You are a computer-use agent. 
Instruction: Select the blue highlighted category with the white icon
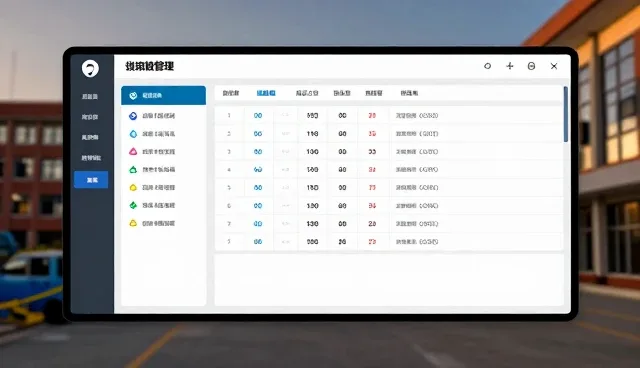point(163,95)
